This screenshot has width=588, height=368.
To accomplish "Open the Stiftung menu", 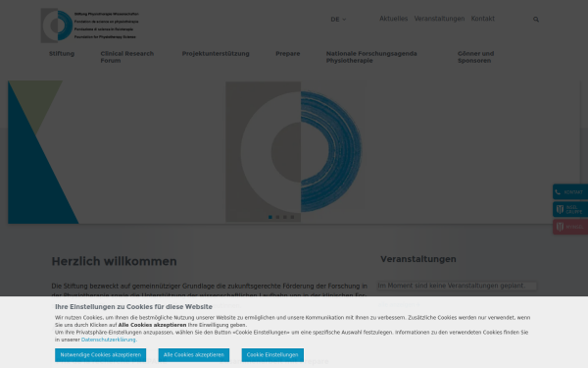I will tap(62, 54).
